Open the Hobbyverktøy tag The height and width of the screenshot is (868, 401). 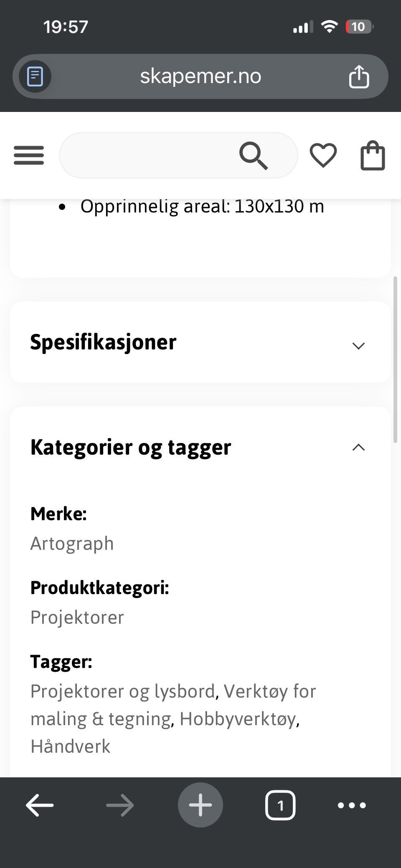238,719
